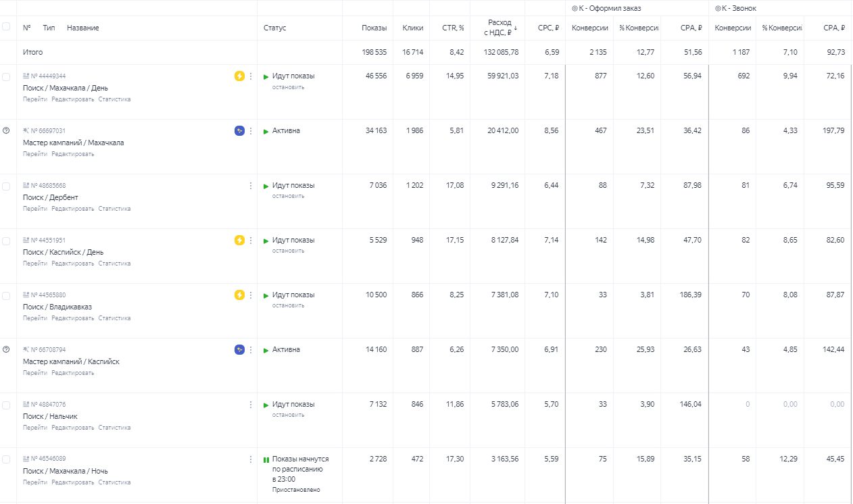The image size is (853, 504).
Task: Click the yellow lightning icon for Поиск / Владикавказ
Action: point(239,295)
